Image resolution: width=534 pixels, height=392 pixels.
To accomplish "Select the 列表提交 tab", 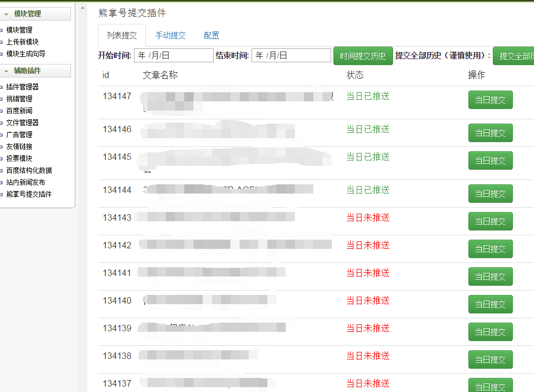I will click(121, 35).
